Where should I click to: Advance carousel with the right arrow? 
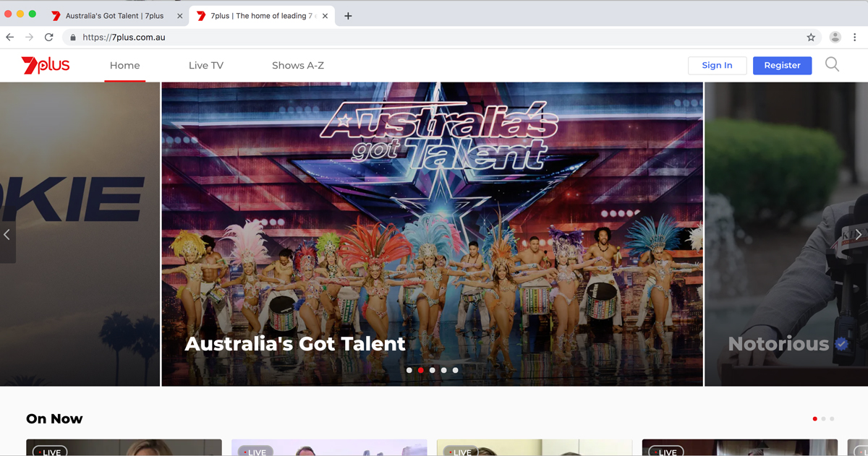point(859,235)
